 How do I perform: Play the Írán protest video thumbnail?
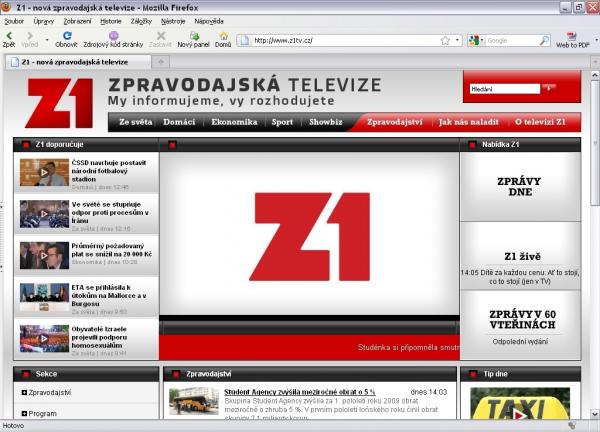(44, 214)
